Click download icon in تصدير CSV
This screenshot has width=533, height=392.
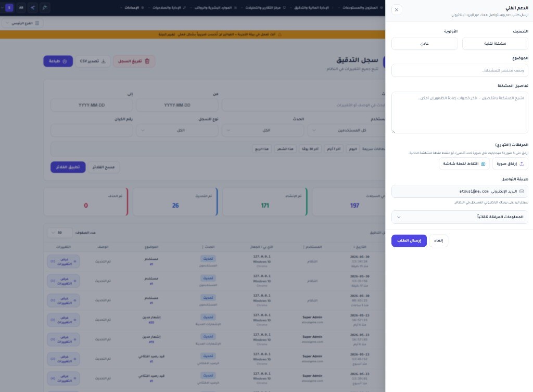pos(104,61)
